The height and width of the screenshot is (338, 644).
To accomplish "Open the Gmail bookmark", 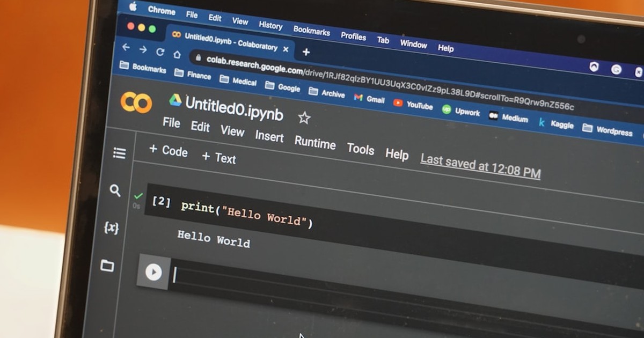I will click(x=369, y=99).
